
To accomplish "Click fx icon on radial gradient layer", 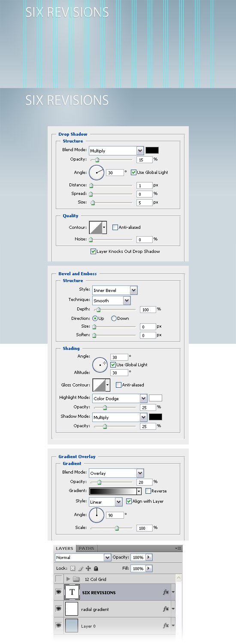I will click(166, 609).
